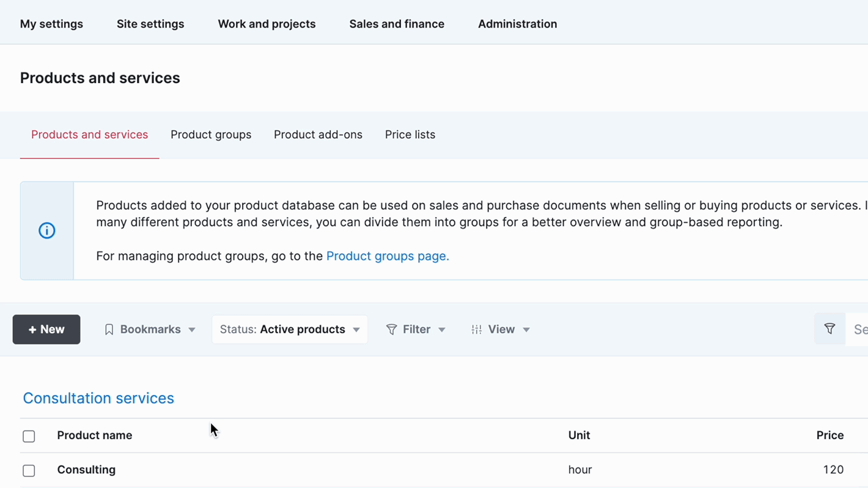
Task: Open the Consulting product
Action: pos(86,470)
